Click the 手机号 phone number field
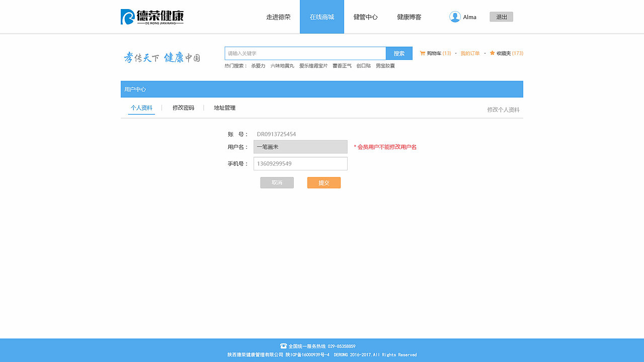 pyautogui.click(x=300, y=163)
